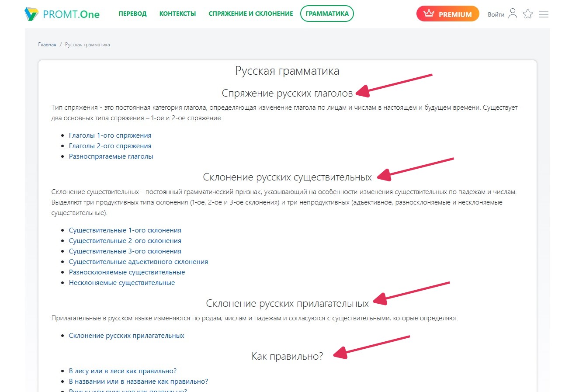Viewport: 579px width, 392px height.
Task: Click the Войти login link
Action: (x=496, y=14)
